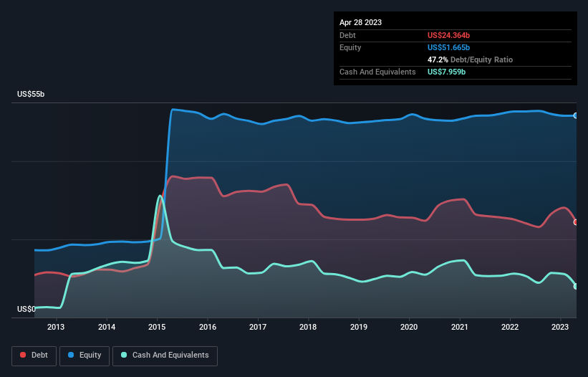This screenshot has width=588, height=377.
Task: Click the 2013 x-axis label
Action: point(56,327)
